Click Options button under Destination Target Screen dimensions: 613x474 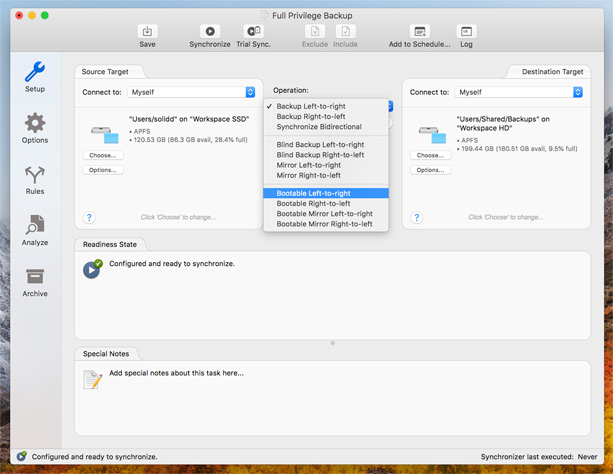pos(431,170)
